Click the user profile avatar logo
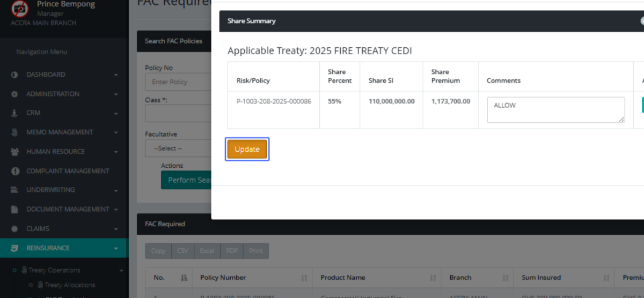Screen dimensions: 644x298 point(20,8)
